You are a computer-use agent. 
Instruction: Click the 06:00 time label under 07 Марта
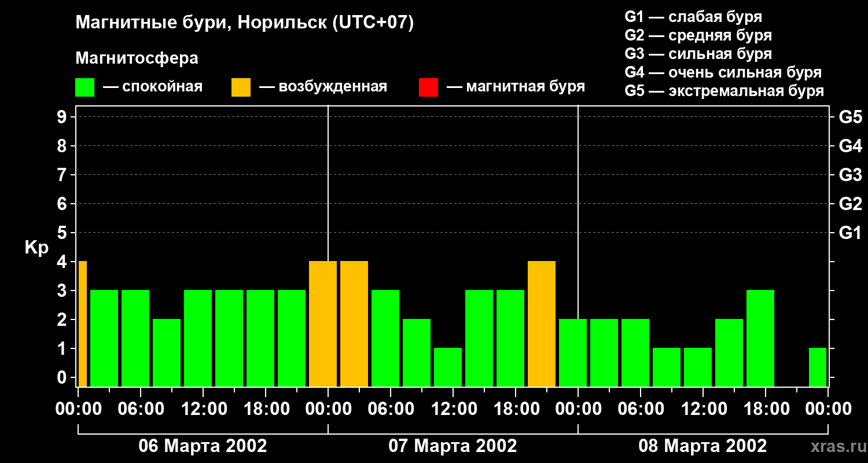click(391, 409)
